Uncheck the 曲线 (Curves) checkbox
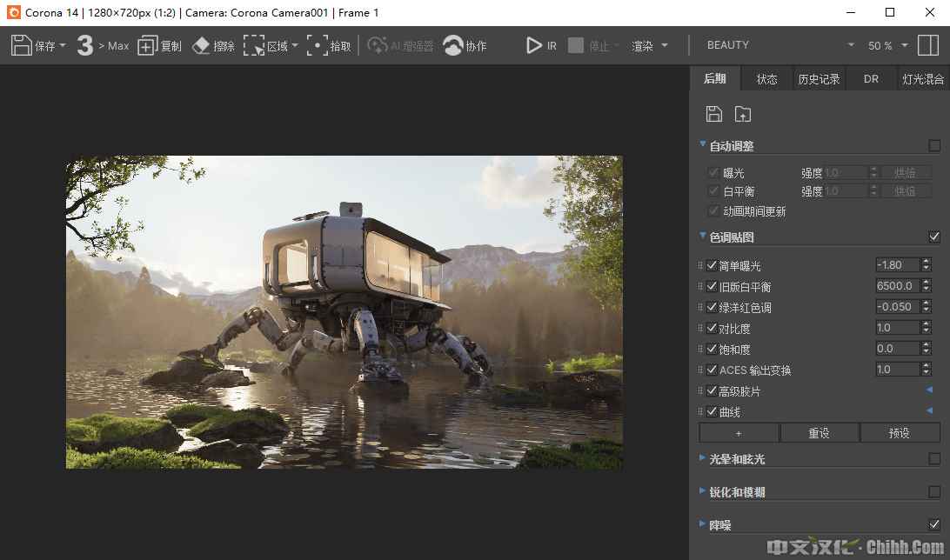 (x=712, y=412)
